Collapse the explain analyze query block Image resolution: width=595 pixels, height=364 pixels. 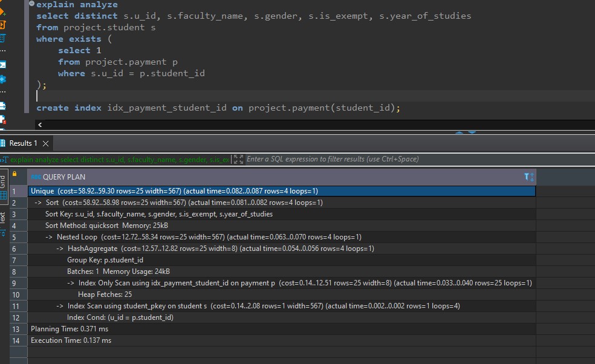pos(31,5)
